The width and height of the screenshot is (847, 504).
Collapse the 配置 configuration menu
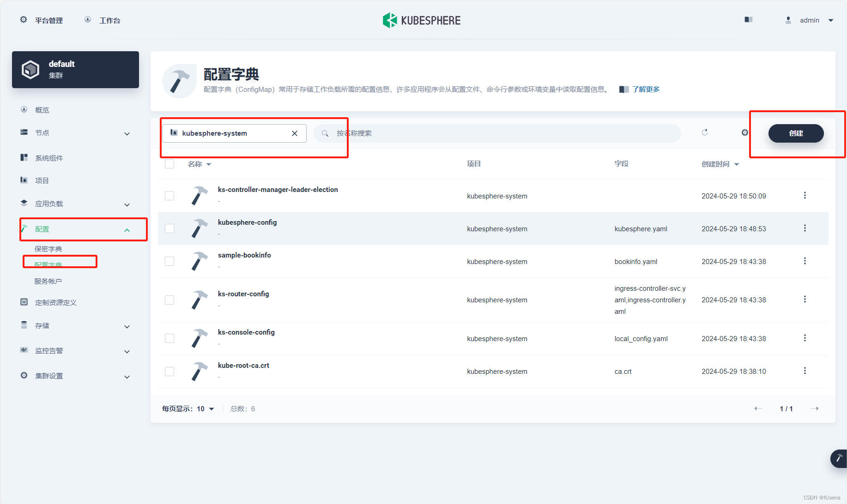pyautogui.click(x=75, y=229)
